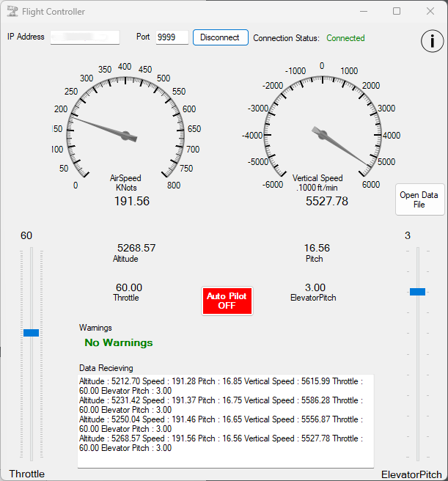Click the airspeed reading 191.56
This screenshot has width=448, height=481.
(x=132, y=201)
